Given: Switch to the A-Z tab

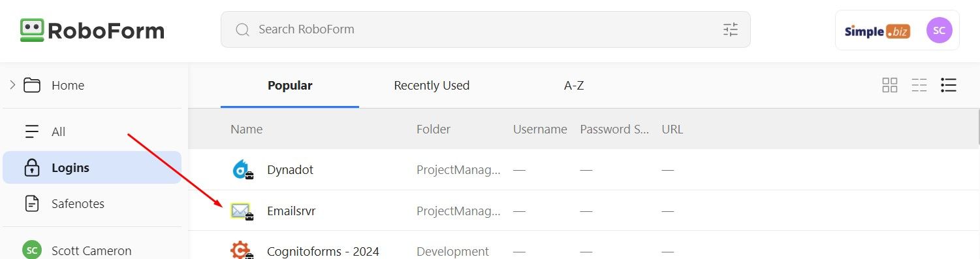Looking at the screenshot, I should [574, 85].
